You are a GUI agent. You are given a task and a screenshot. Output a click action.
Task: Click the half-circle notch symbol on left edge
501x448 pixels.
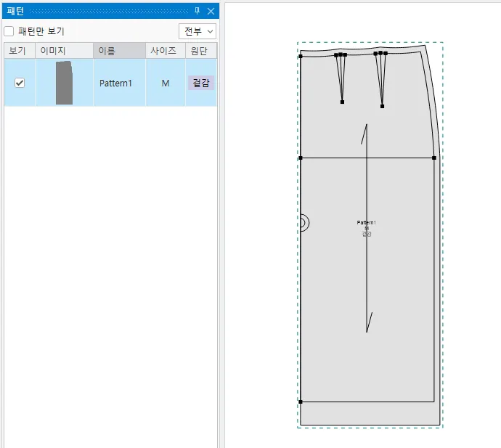[x=305, y=223]
